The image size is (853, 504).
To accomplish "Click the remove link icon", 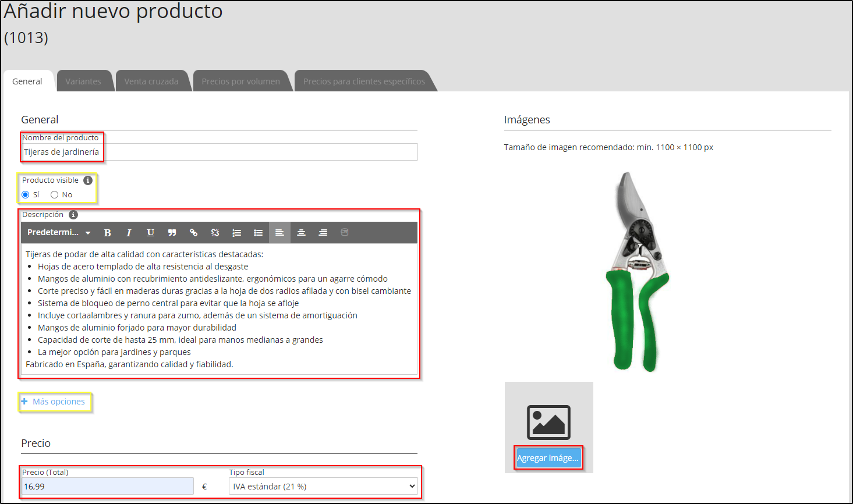I will 215,233.
